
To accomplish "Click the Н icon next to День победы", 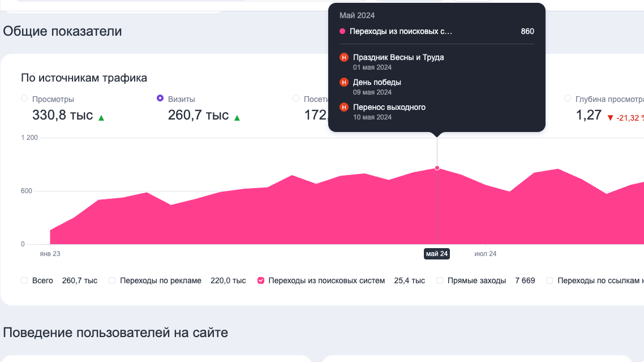I will [x=343, y=82].
